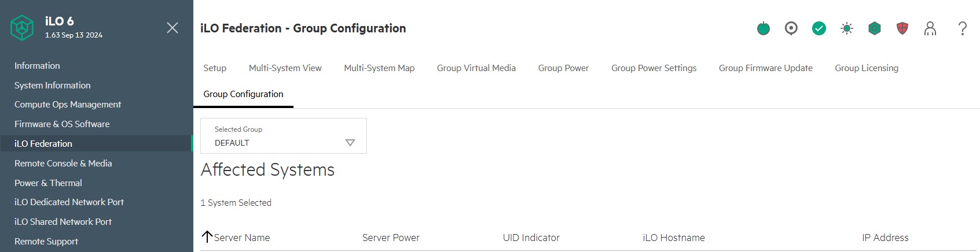Open Remote Console & Media in sidebar
Screen dimensions: 980x252
[x=63, y=164]
